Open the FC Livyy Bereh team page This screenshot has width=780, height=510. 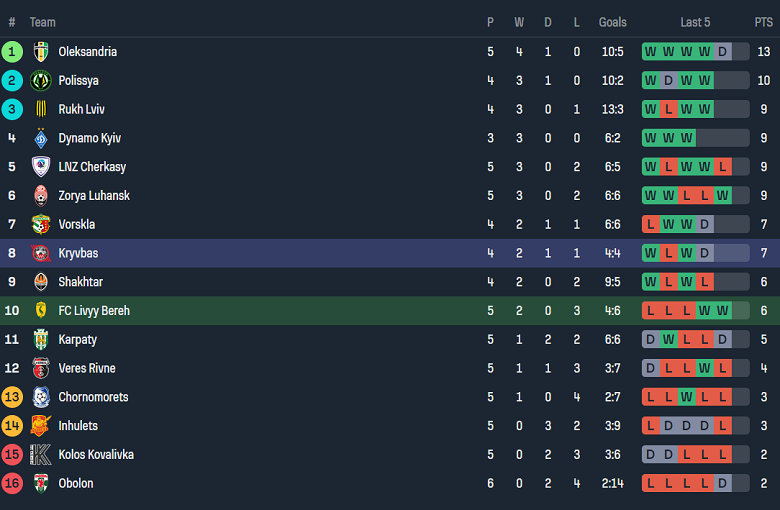pos(94,311)
